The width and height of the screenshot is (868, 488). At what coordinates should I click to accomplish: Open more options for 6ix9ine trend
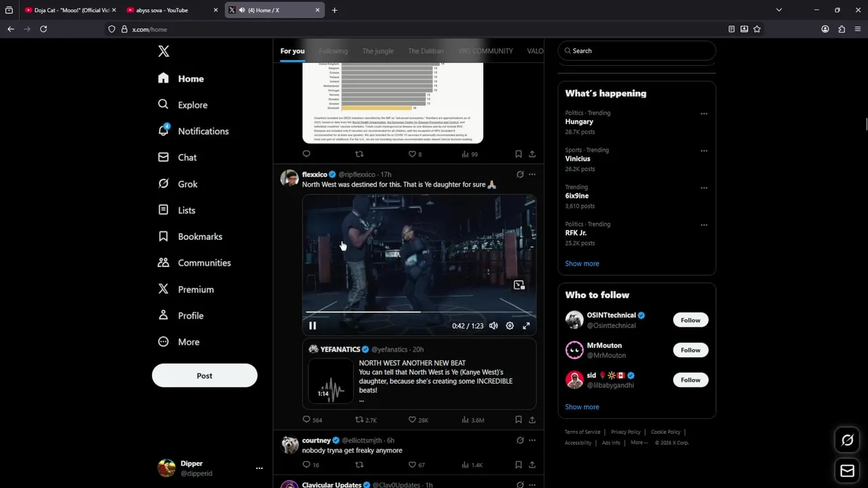[x=704, y=188]
